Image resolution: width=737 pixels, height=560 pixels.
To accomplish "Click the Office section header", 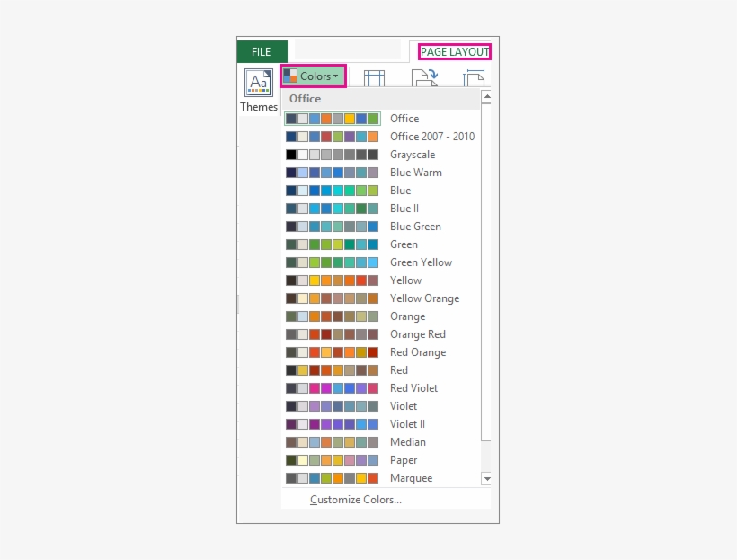I will (x=381, y=99).
